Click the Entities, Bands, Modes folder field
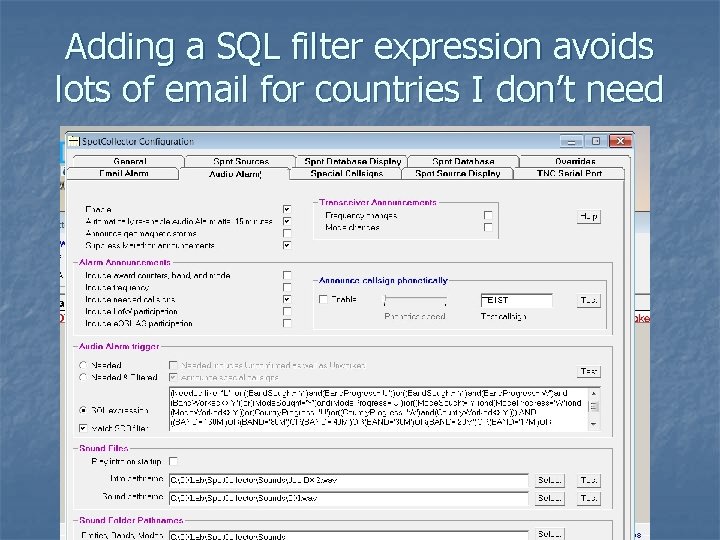The width and height of the screenshot is (720, 540). point(349,535)
